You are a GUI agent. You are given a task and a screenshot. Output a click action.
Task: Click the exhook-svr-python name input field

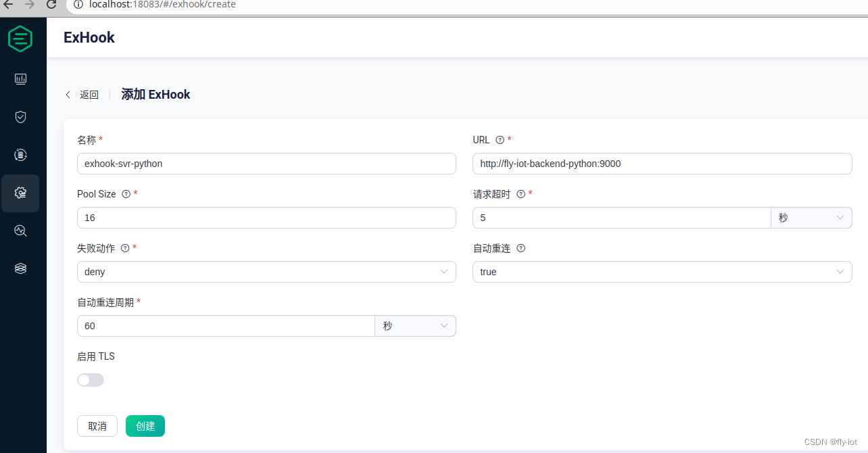coord(266,163)
